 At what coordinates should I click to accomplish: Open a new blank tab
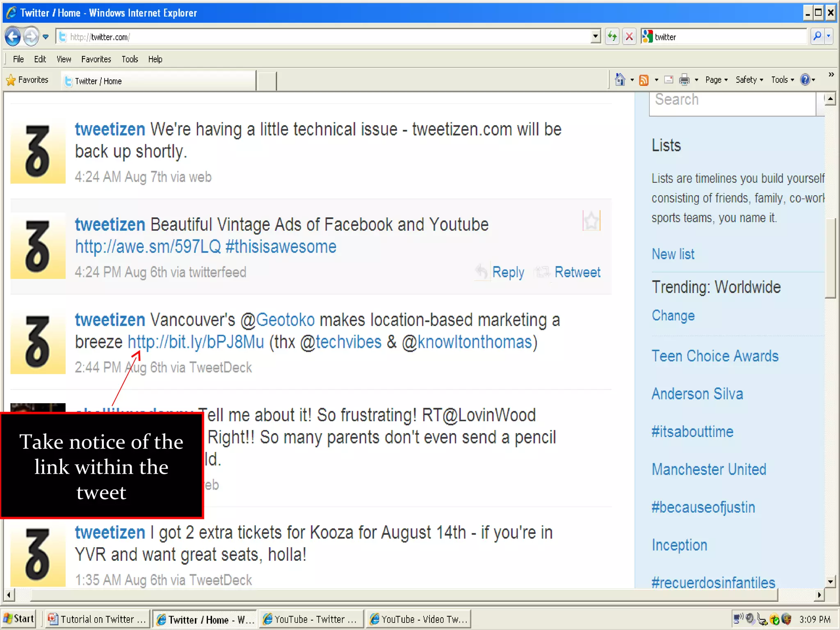click(x=267, y=81)
